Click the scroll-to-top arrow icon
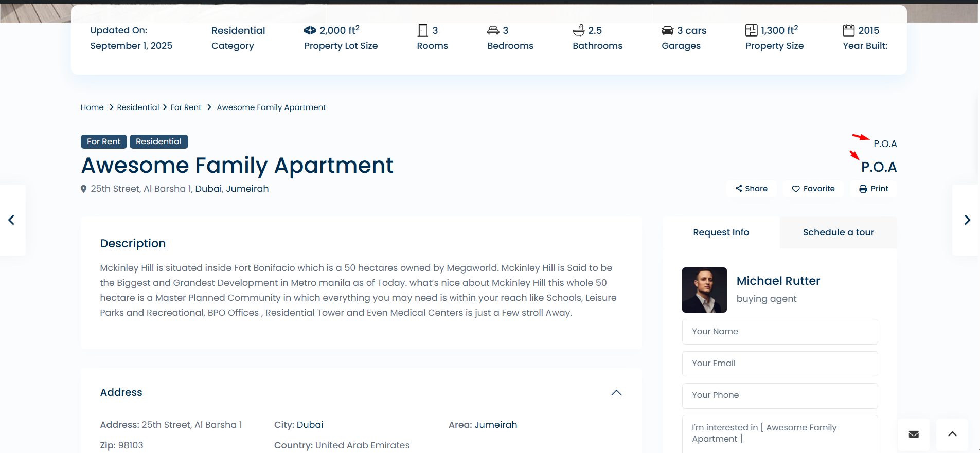The image size is (980, 453). coord(952,434)
